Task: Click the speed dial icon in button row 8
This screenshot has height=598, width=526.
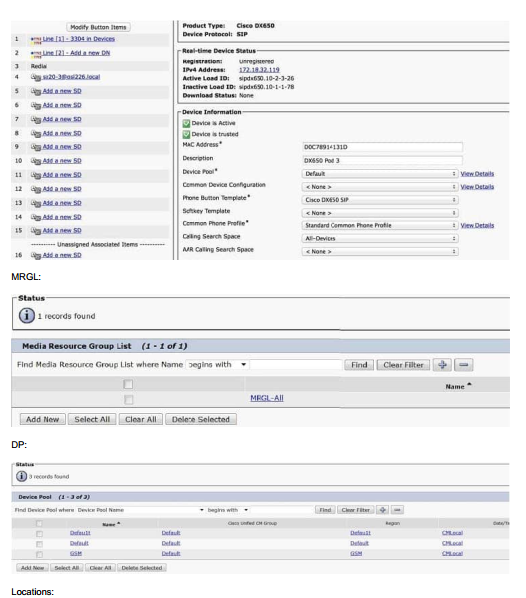Action: (36, 134)
